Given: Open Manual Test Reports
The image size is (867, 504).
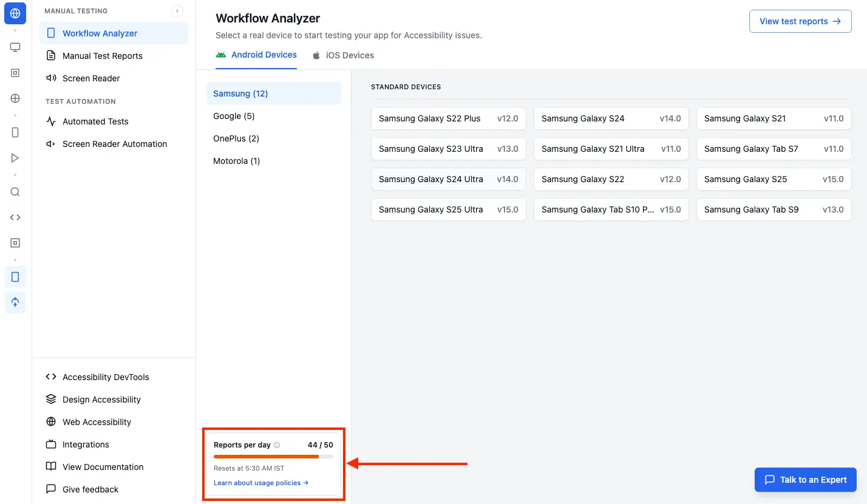Looking at the screenshot, I should tap(114, 56).
